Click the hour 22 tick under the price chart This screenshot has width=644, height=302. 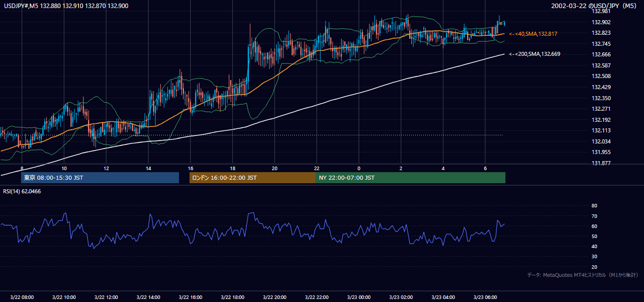pos(316,168)
